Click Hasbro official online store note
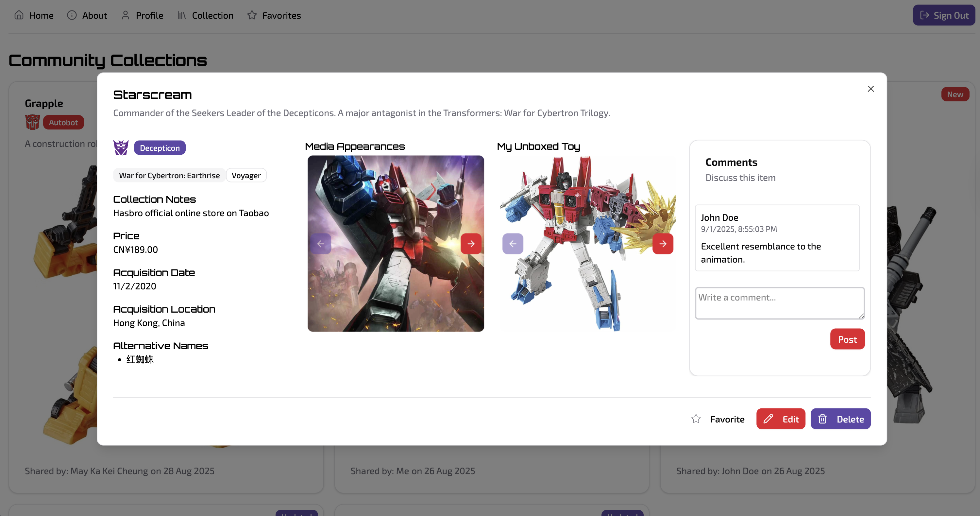 tap(191, 213)
